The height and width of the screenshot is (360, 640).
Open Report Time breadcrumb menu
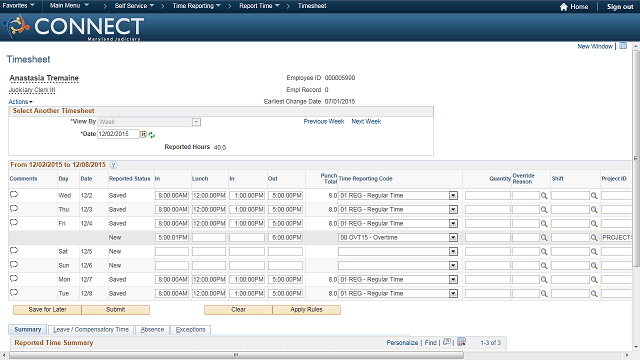(x=259, y=6)
